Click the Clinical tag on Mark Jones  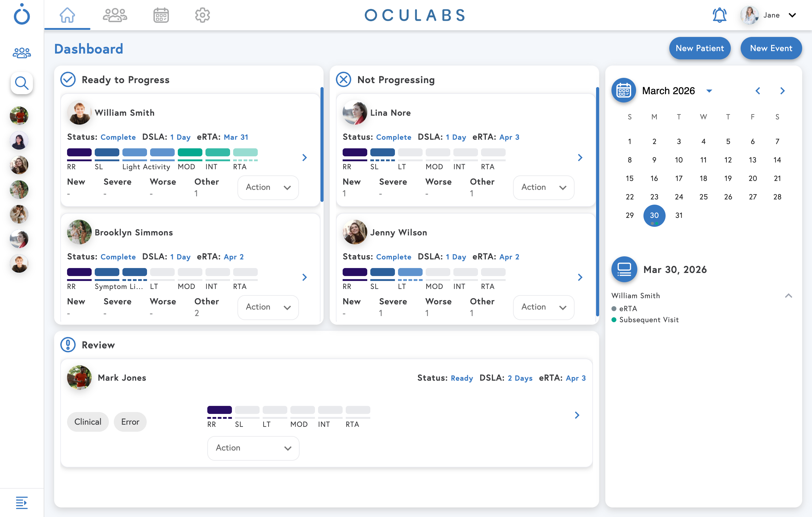88,422
